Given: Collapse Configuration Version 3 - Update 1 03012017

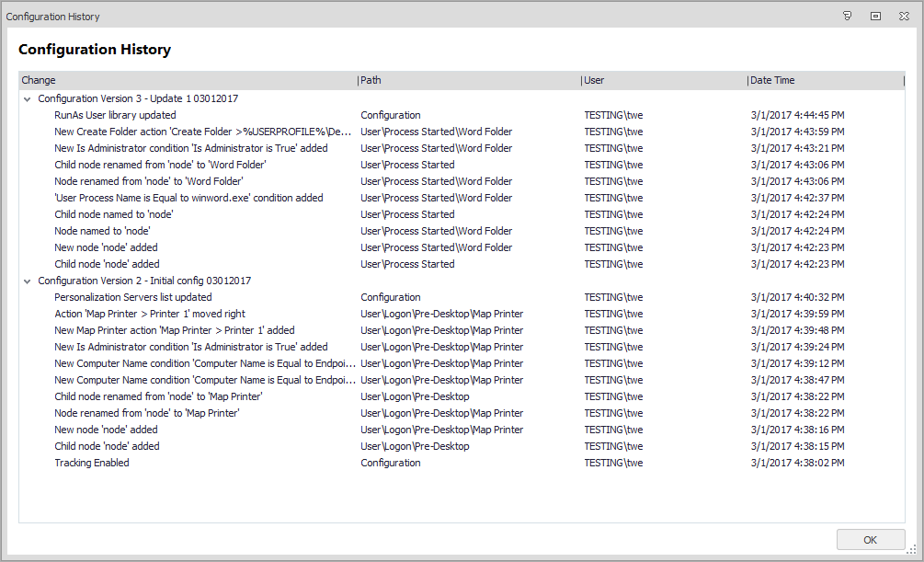Looking at the screenshot, I should point(28,98).
